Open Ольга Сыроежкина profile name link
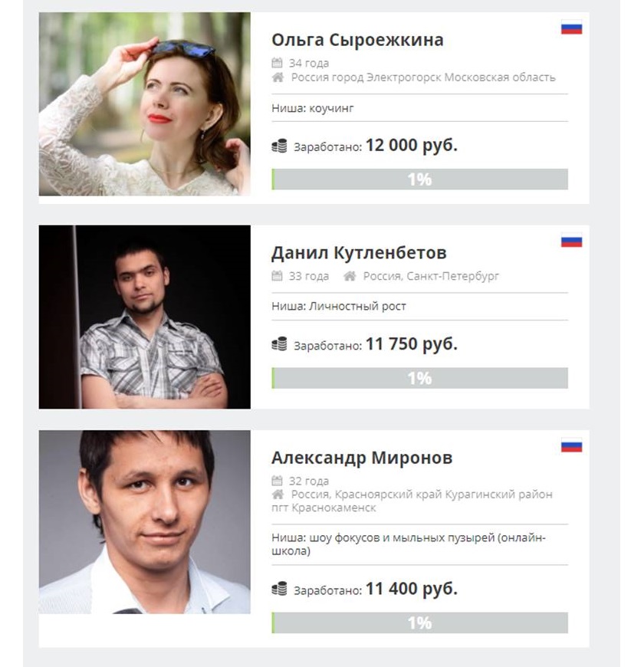This screenshot has width=644, height=667. (x=357, y=40)
